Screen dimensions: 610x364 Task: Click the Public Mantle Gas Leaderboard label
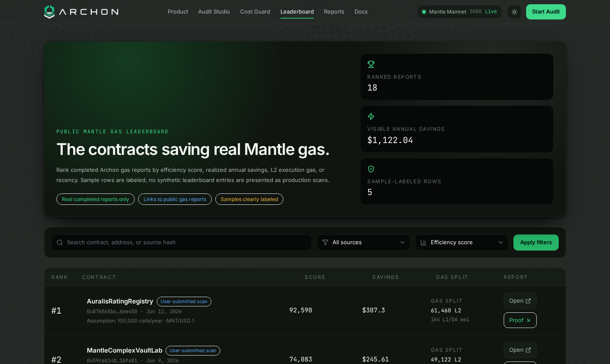112,132
